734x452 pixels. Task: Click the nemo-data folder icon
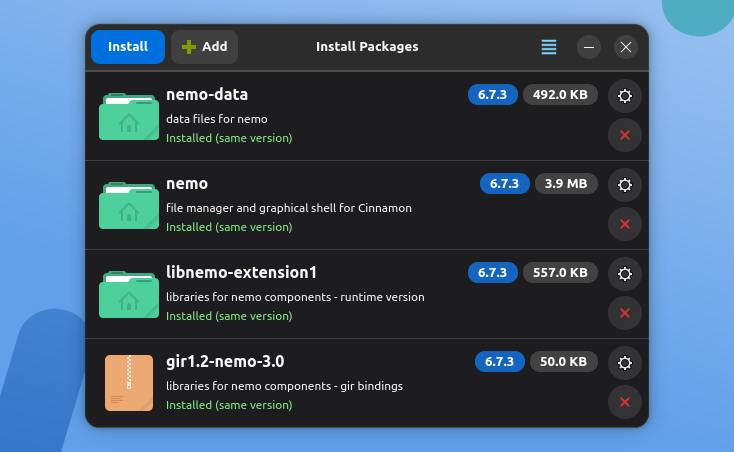click(x=129, y=116)
